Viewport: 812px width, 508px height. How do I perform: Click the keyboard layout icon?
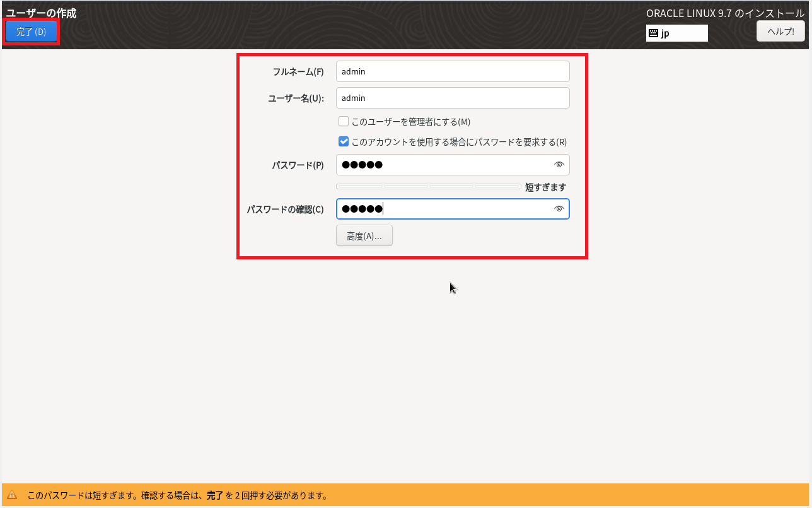tap(653, 33)
